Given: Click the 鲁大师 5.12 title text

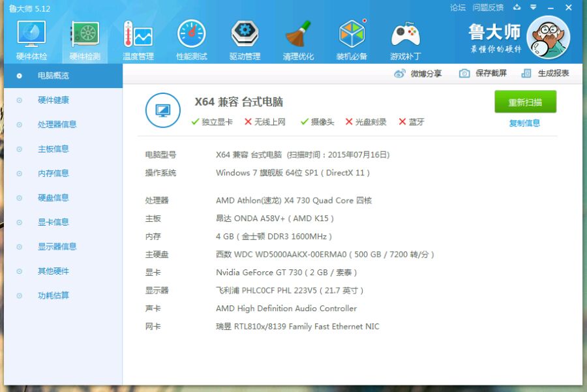Looking at the screenshot, I should (29, 8).
